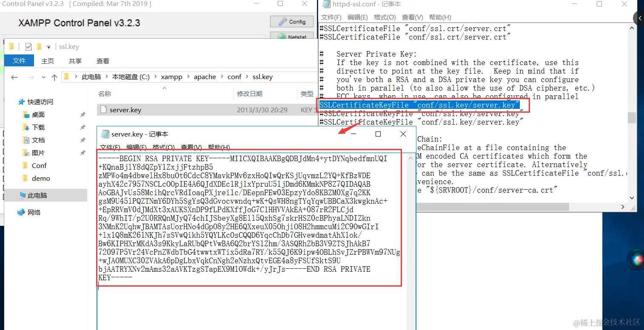Go up one folder with up arrow

[54, 77]
